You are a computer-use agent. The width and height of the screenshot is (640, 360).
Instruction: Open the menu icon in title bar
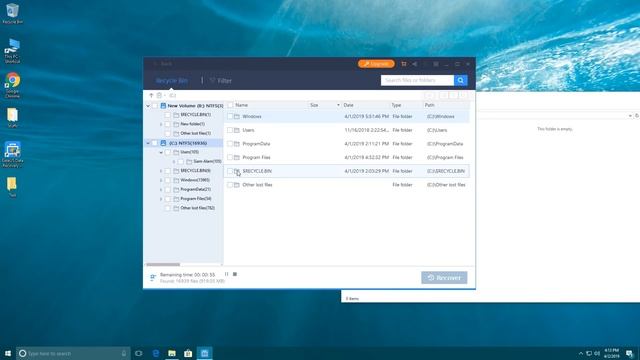coord(436,64)
